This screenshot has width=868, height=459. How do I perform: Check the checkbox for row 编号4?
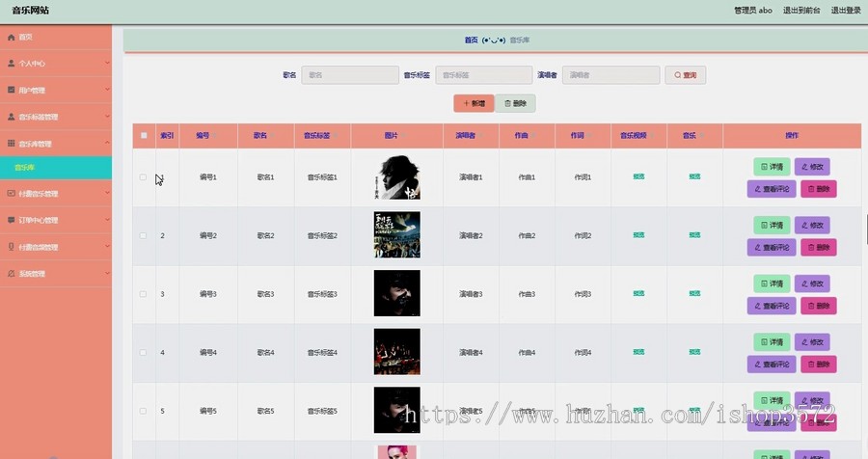tap(143, 352)
